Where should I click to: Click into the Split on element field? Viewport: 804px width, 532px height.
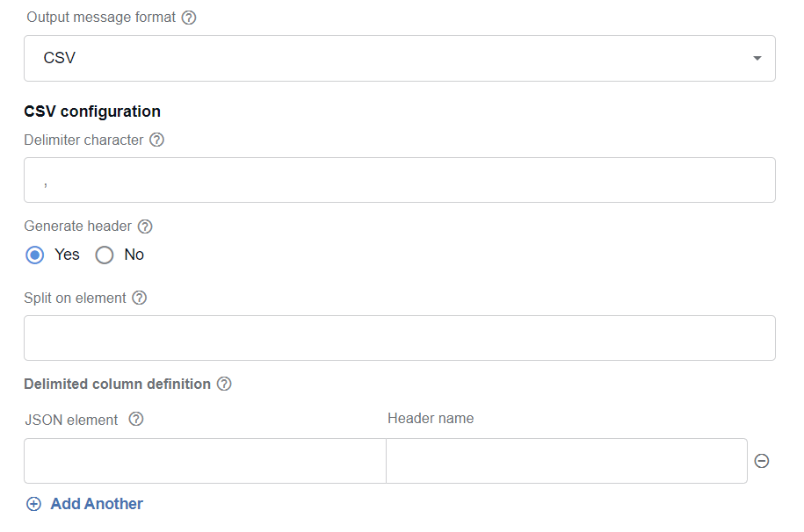click(400, 338)
